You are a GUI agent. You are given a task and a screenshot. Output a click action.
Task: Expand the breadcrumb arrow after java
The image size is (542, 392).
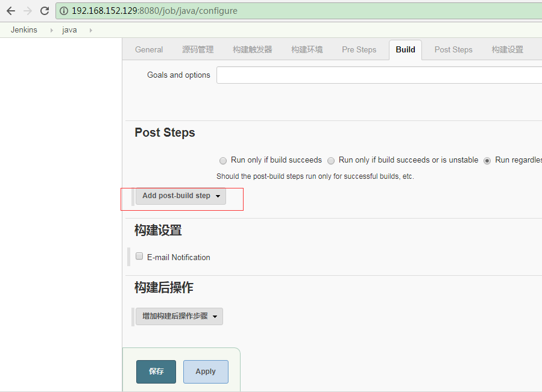[x=91, y=30]
